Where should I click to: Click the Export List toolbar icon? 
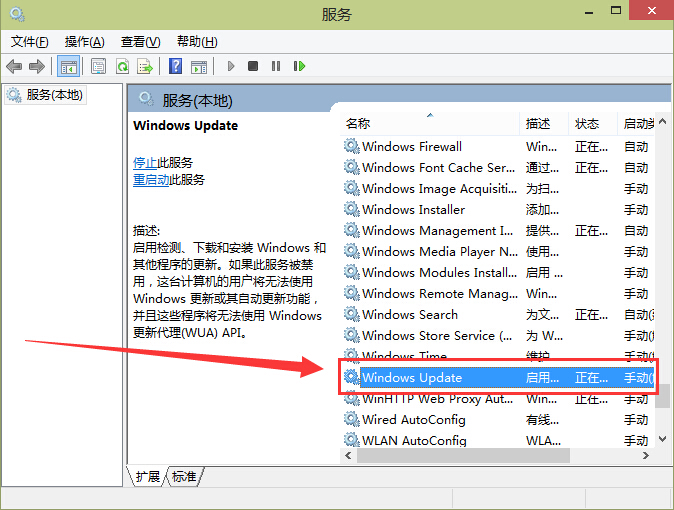tap(145, 66)
